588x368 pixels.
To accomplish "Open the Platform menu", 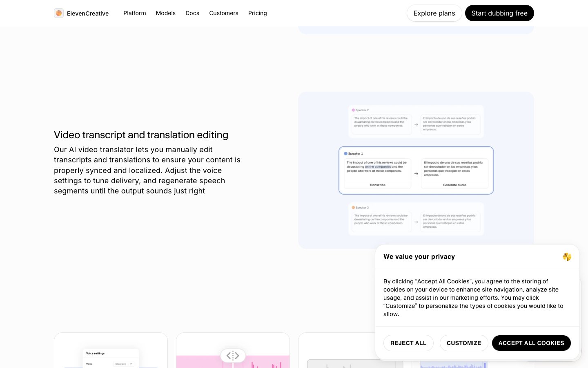I will [134, 13].
